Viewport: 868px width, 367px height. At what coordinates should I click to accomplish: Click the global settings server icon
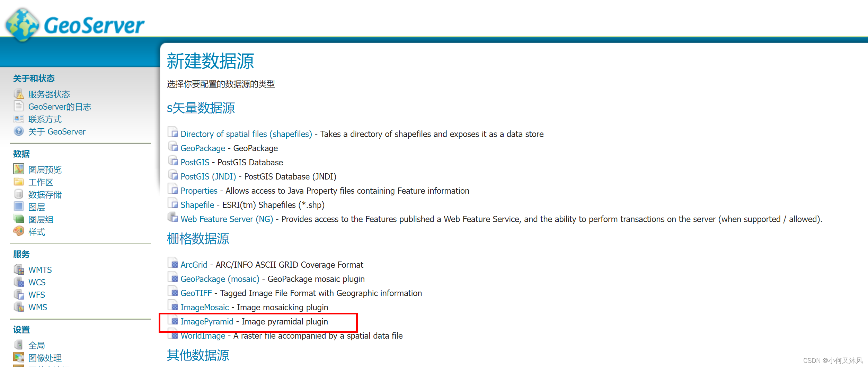[x=19, y=345]
